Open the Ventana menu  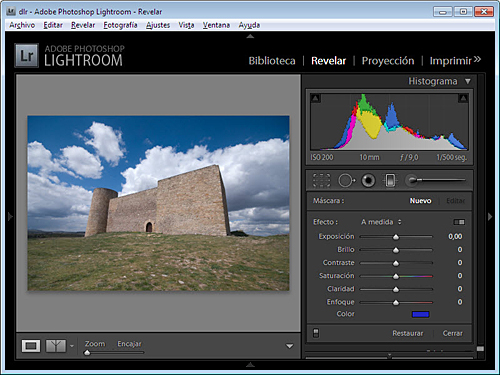pos(216,25)
